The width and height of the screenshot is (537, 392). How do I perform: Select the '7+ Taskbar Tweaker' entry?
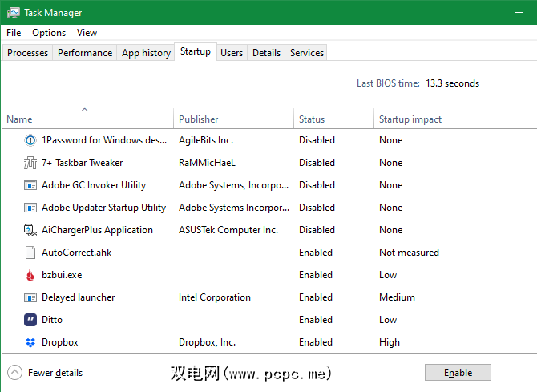point(83,163)
